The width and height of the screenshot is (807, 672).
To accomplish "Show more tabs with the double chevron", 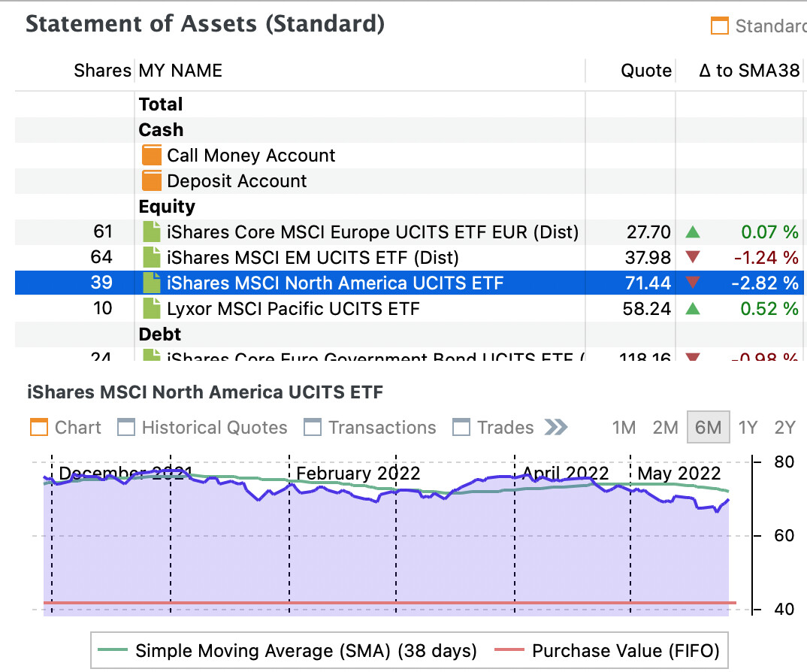I will (x=556, y=428).
